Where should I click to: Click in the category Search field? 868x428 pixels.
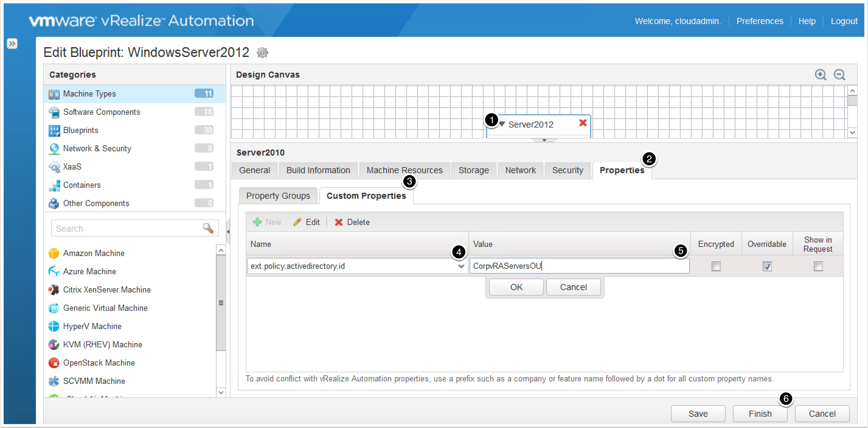click(x=135, y=228)
